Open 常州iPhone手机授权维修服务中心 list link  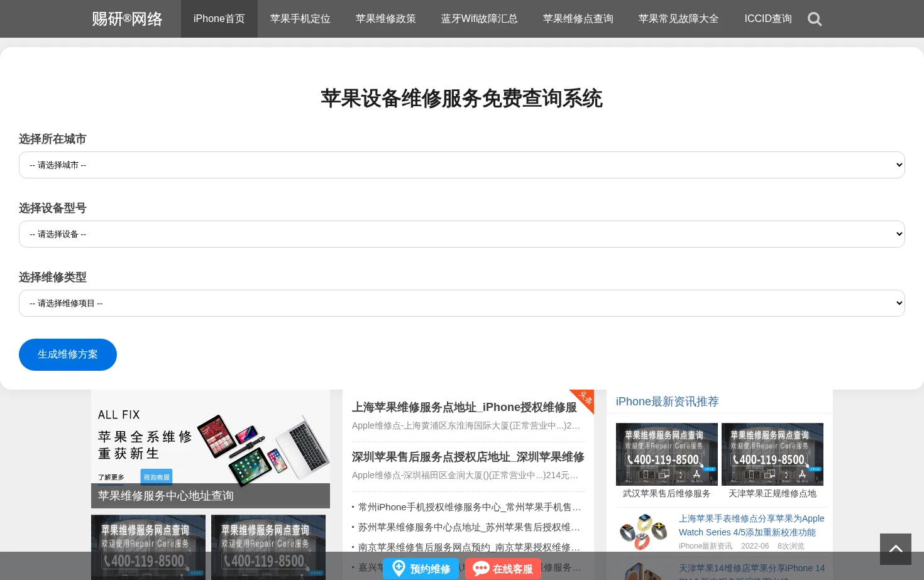coord(470,507)
